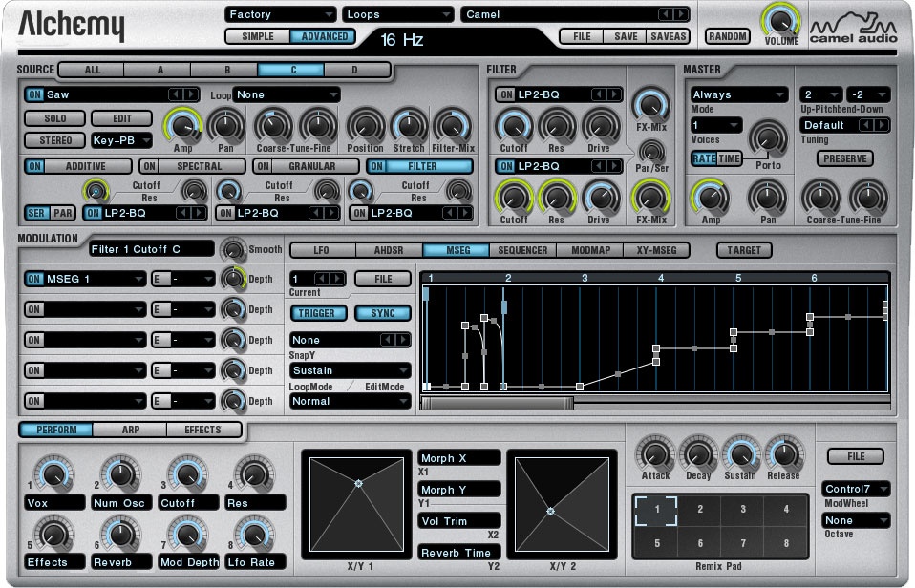Click the Vox performance knob

click(53, 474)
